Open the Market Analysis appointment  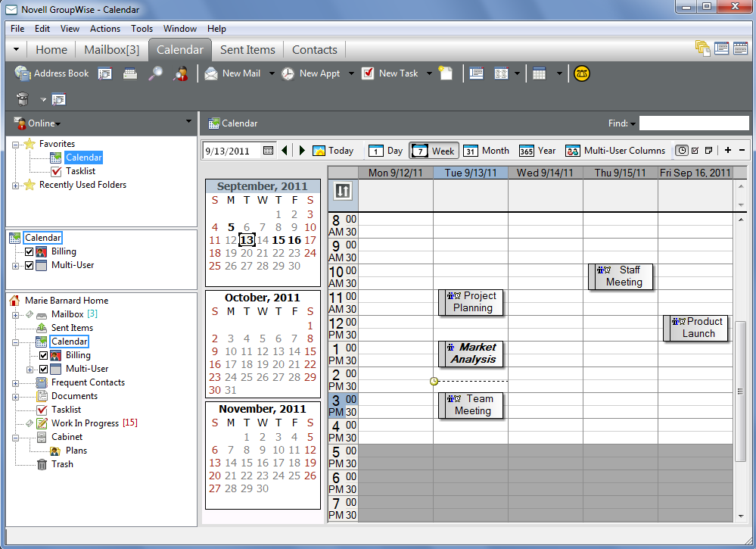click(471, 354)
